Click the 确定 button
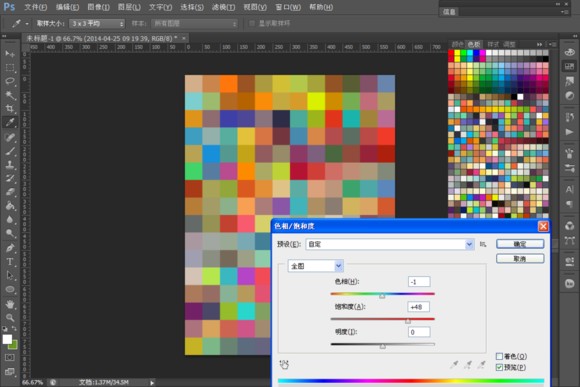Screen dimensions: 580x387 (520, 244)
